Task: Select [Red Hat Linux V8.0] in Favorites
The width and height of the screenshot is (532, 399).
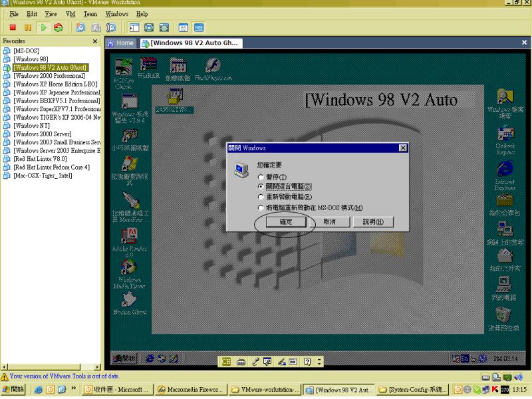Action: 40,159
